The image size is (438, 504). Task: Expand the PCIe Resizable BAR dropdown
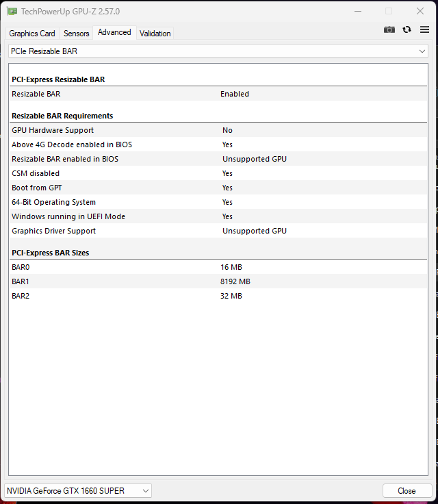click(x=218, y=51)
